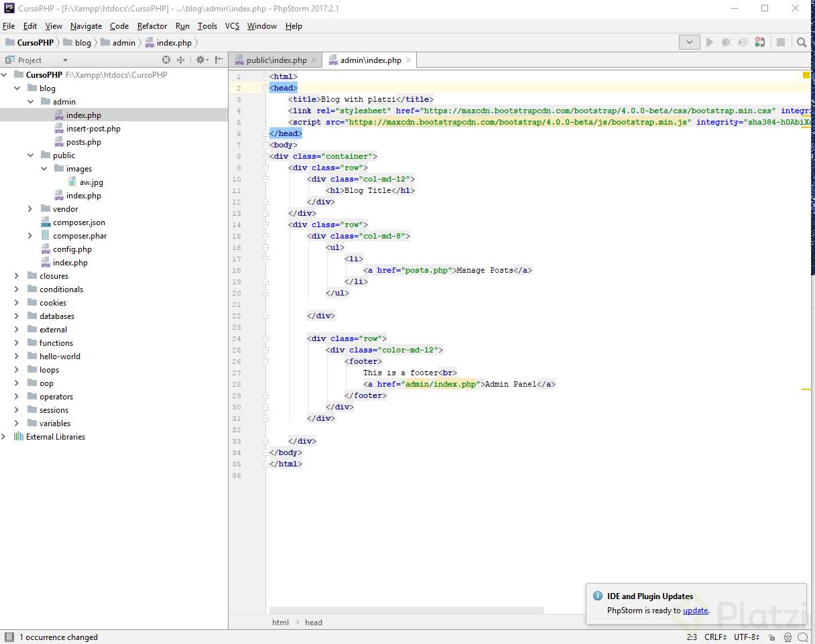This screenshot has height=644, width=815.
Task: Expand the vendor folder
Action: pyautogui.click(x=30, y=209)
